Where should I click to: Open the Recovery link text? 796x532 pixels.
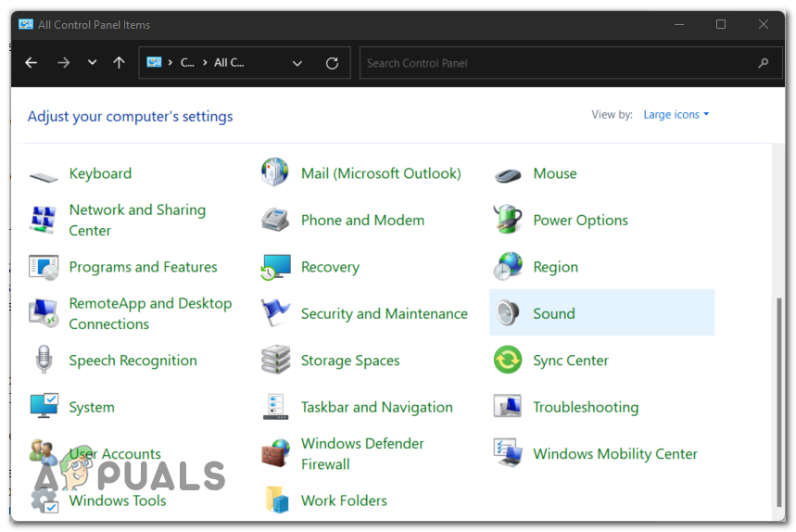pyautogui.click(x=330, y=267)
